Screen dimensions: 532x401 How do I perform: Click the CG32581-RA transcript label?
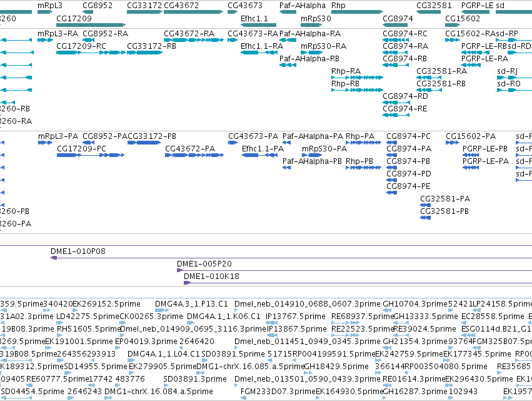click(442, 71)
